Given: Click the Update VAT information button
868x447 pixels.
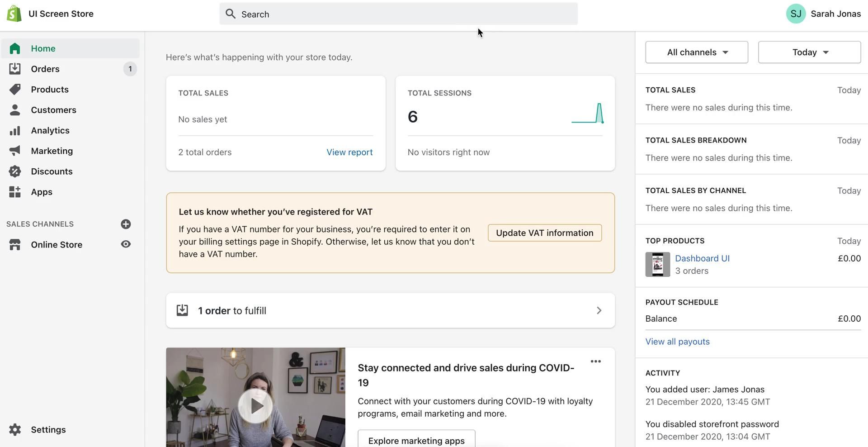Looking at the screenshot, I should point(544,233).
